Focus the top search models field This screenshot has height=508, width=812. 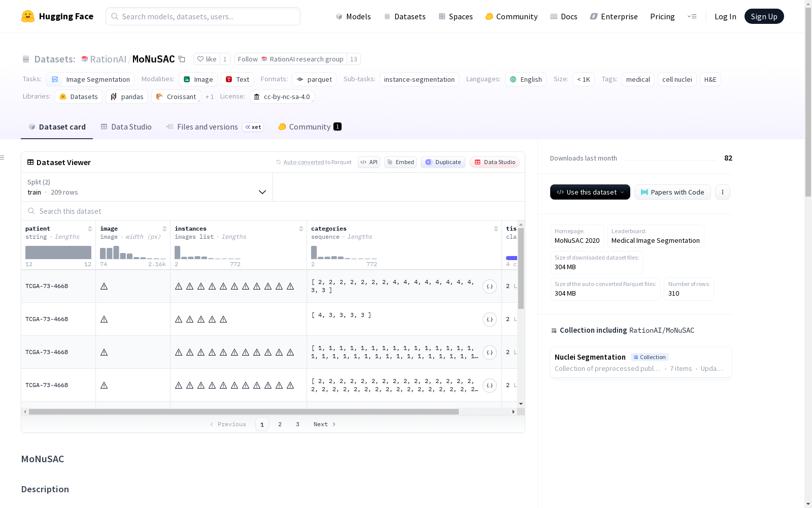pyautogui.click(x=203, y=16)
